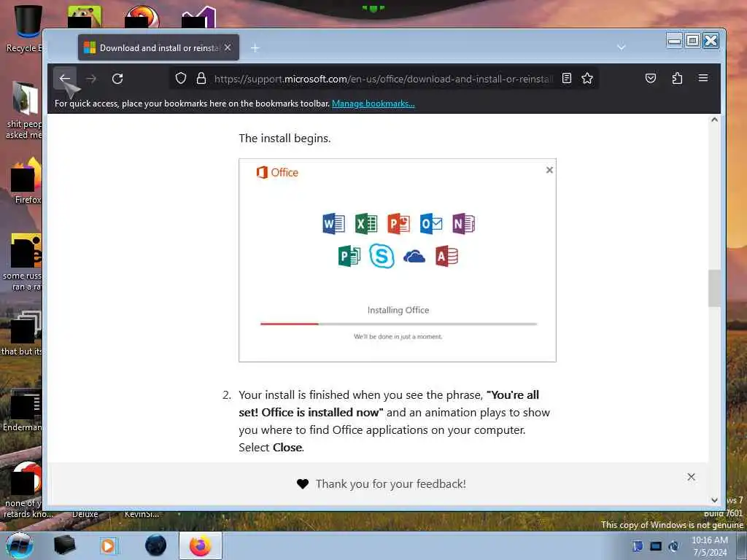Open a new tab with plus button
This screenshot has width=747, height=560.
[x=255, y=47]
